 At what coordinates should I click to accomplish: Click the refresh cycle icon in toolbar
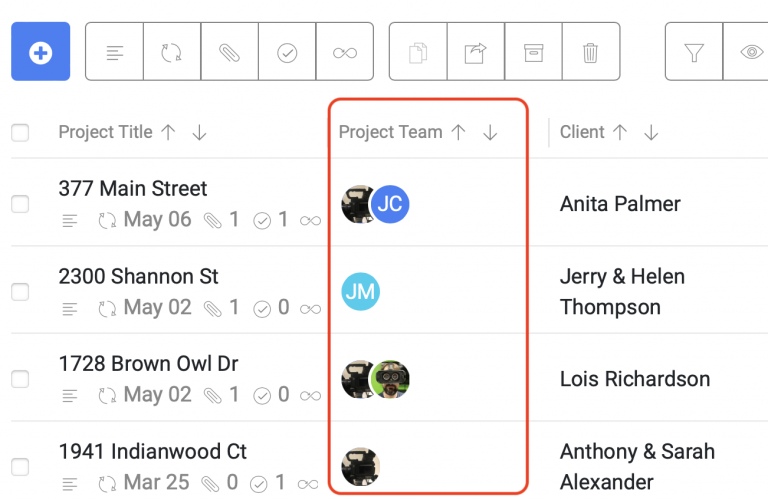[x=172, y=52]
